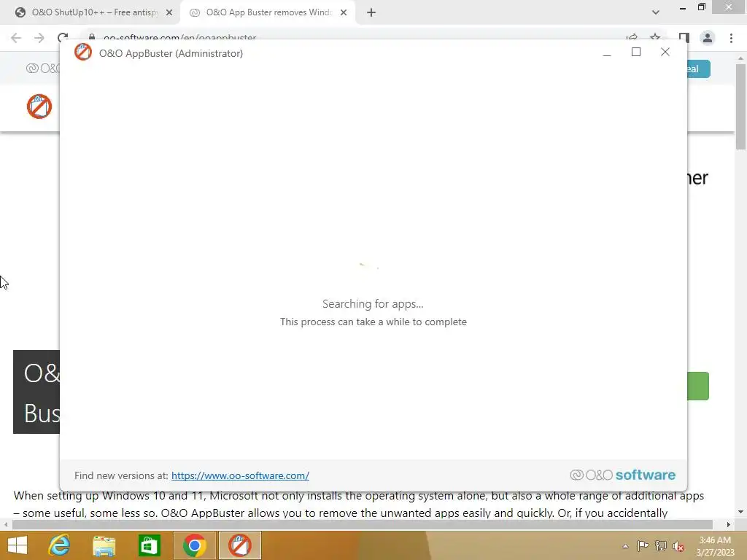Click the Chrome address bar URL

pyautogui.click(x=179, y=37)
